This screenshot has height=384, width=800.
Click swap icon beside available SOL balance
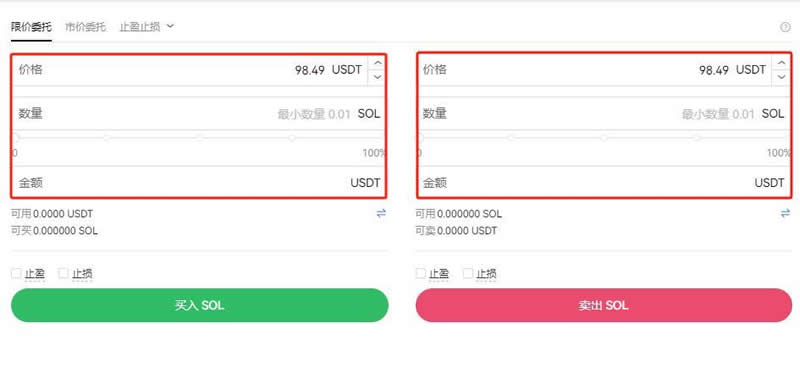(x=785, y=214)
